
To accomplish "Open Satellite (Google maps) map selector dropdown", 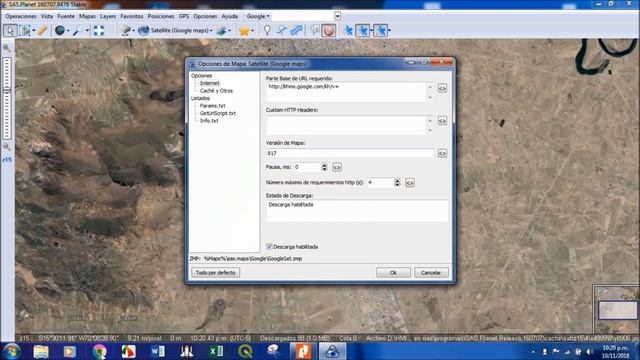I will [211, 31].
